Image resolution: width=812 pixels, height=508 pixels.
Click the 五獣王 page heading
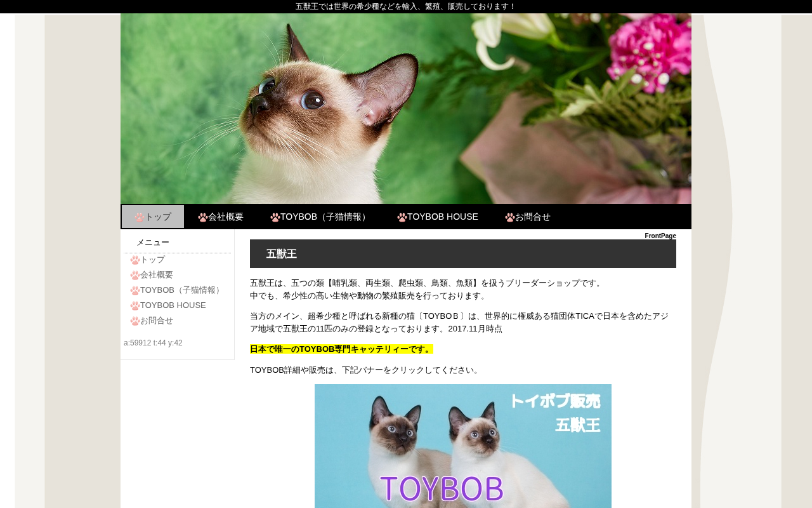tap(463, 254)
